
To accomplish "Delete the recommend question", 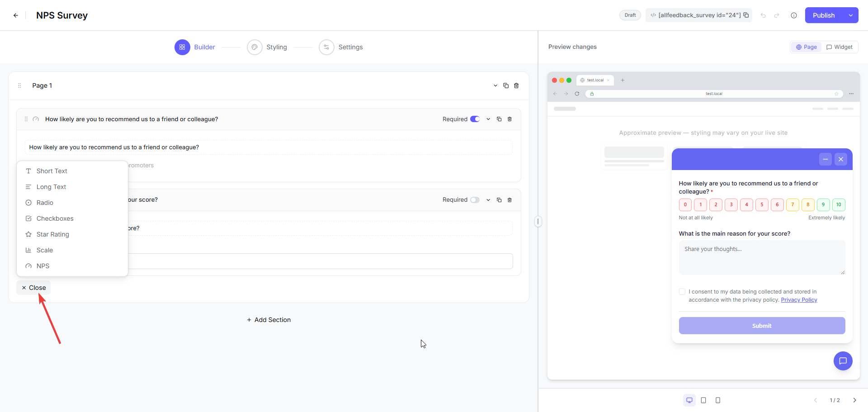I will 509,119.
